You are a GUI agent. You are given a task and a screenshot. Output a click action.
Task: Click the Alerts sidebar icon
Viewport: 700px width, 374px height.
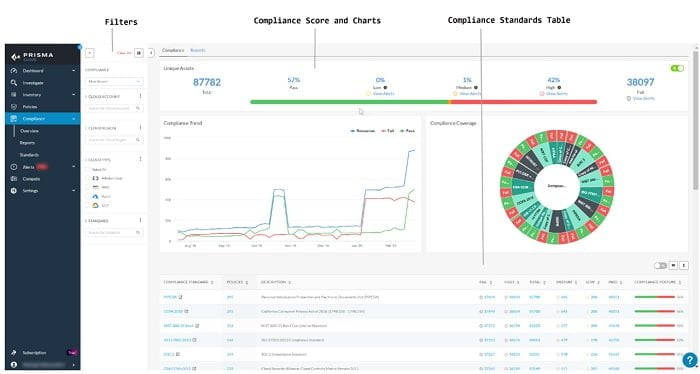pyautogui.click(x=14, y=167)
